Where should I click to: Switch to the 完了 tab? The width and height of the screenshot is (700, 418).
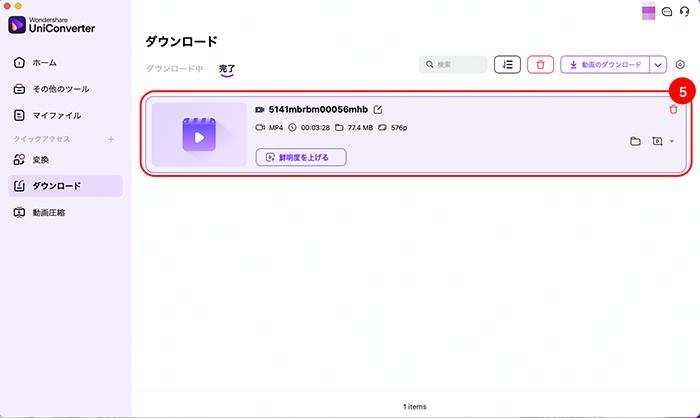(x=227, y=68)
